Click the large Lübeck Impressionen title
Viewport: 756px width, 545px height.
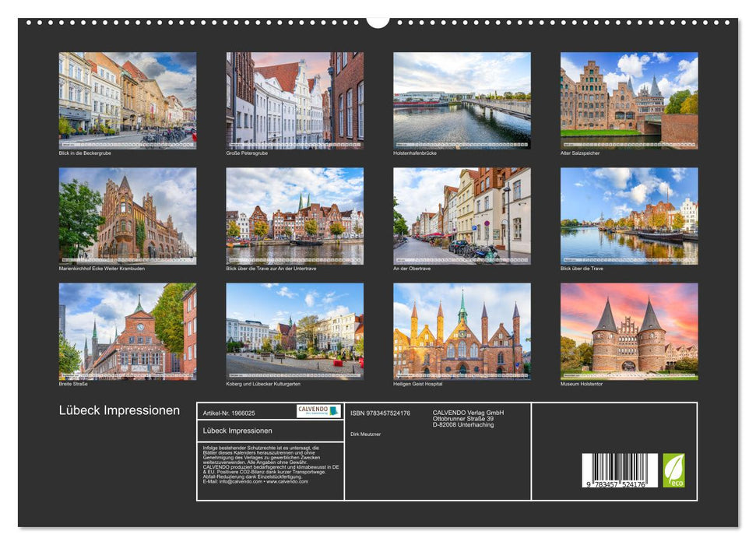click(x=119, y=410)
